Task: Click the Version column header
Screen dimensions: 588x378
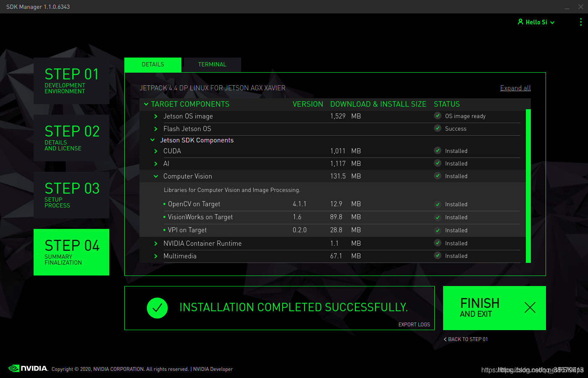Action: tap(308, 104)
